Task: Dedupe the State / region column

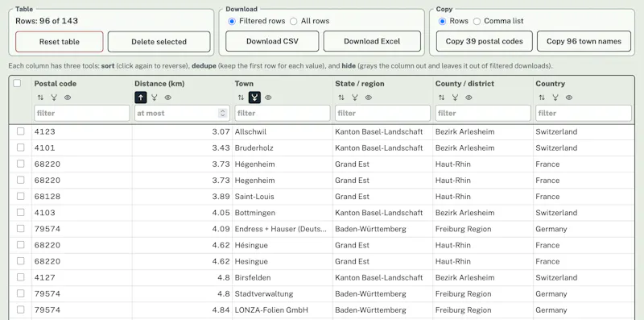Action: click(355, 98)
